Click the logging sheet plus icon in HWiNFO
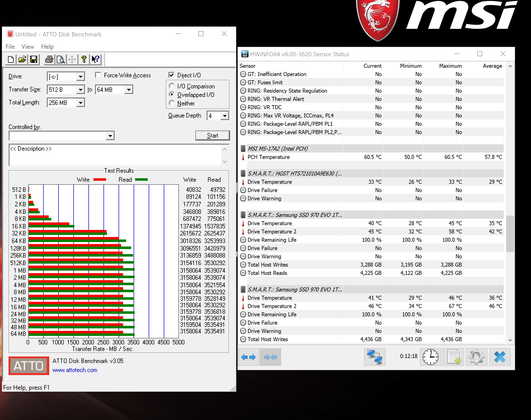 tap(453, 357)
